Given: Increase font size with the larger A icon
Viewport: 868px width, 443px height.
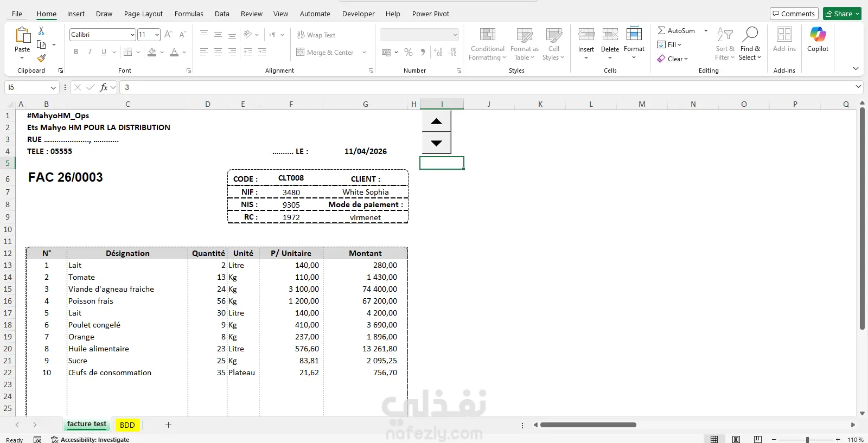Looking at the screenshot, I should (x=168, y=34).
